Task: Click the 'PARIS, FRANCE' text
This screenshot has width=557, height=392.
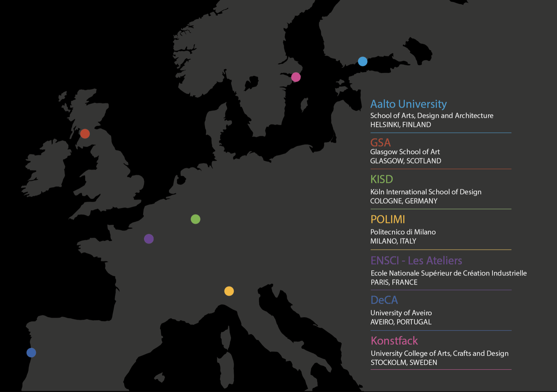Action: tap(394, 282)
